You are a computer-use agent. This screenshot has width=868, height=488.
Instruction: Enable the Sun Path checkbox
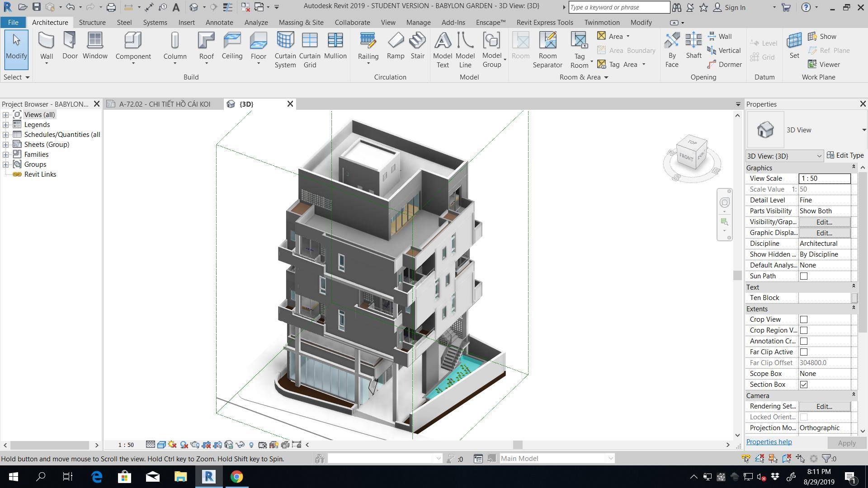(x=803, y=276)
